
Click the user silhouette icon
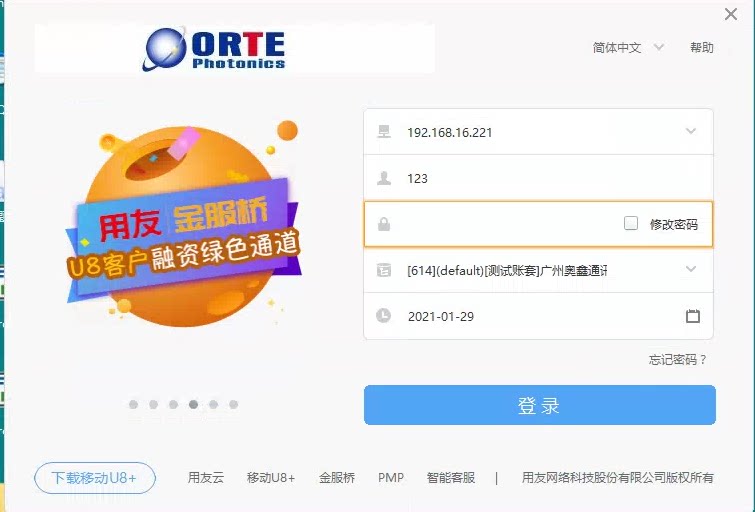[x=384, y=178]
